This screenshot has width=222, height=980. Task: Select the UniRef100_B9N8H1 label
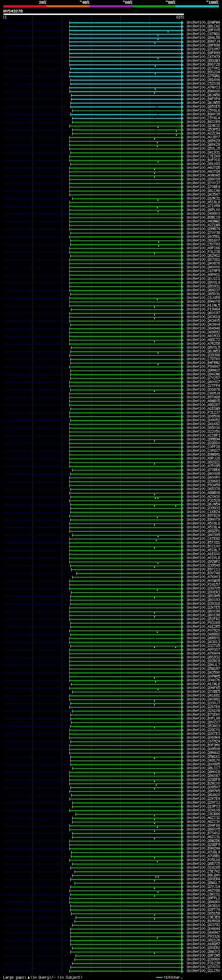(203, 454)
